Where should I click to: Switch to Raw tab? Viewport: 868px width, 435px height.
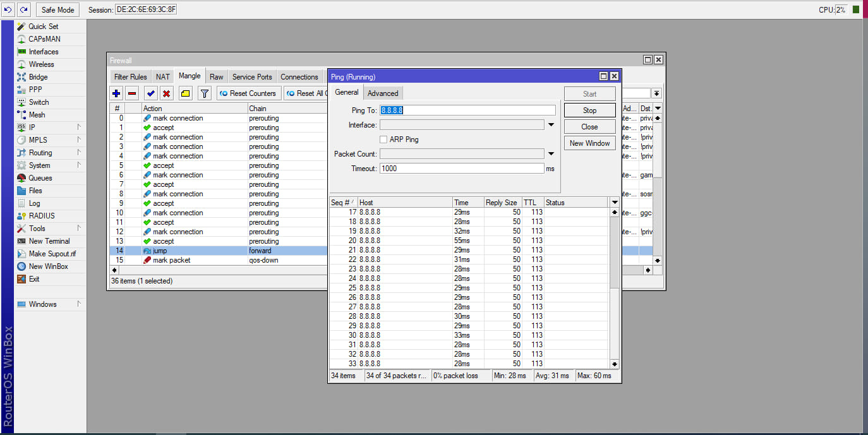tap(216, 77)
